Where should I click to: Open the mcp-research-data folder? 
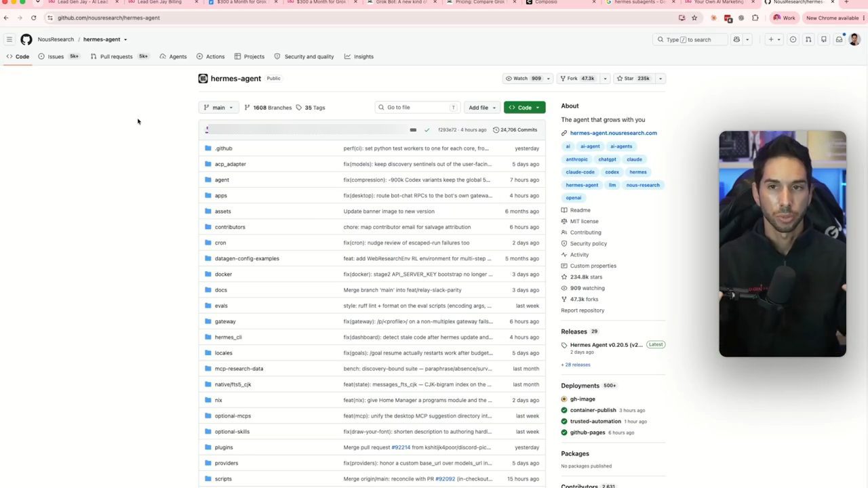coord(239,369)
